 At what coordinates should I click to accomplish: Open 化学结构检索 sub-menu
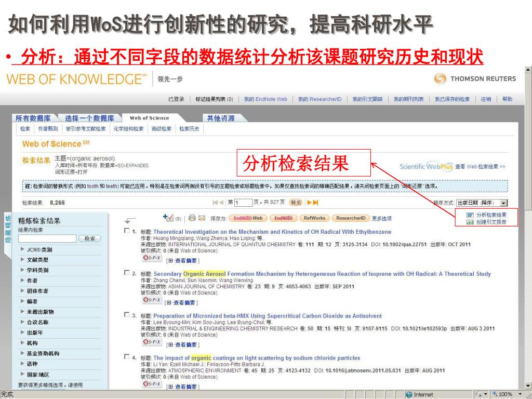[x=129, y=129]
